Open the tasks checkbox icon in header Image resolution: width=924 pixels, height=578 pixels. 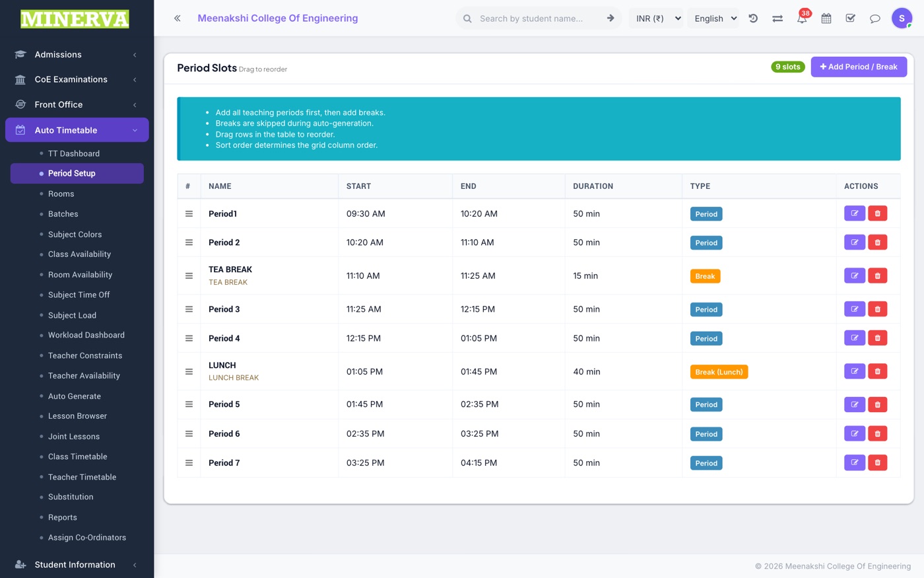pos(851,18)
